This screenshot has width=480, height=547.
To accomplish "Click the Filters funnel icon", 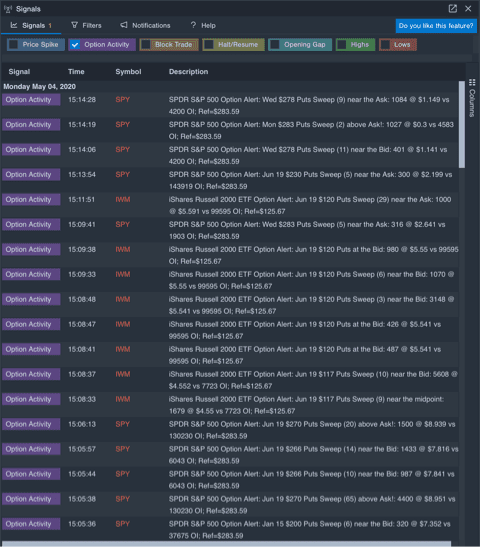I will [74, 25].
